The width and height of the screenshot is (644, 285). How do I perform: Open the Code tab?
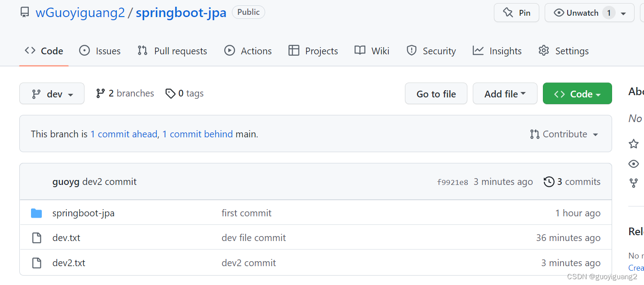click(44, 51)
